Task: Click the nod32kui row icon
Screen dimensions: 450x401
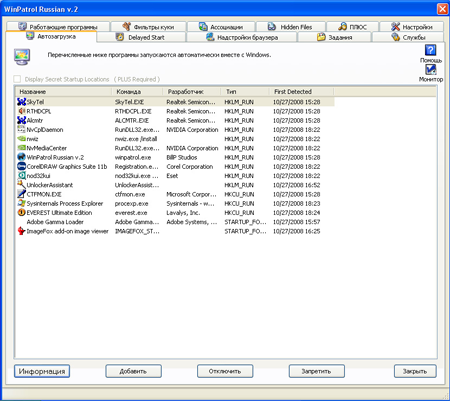Action: 21,176
